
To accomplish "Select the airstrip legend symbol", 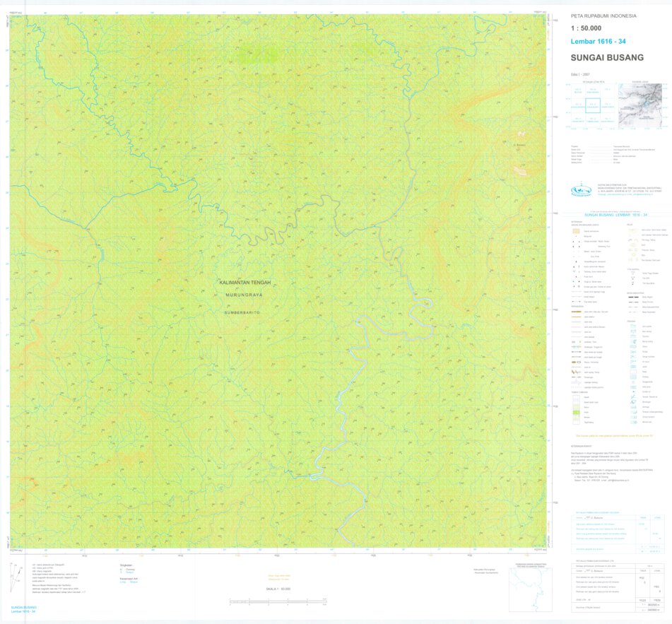I will pyautogui.click(x=577, y=382).
